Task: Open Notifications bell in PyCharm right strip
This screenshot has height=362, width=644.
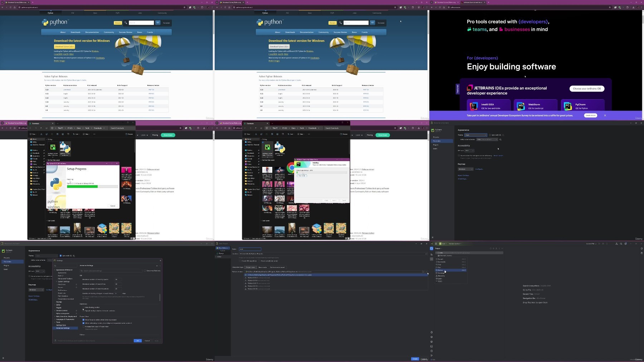Action: pos(641,248)
